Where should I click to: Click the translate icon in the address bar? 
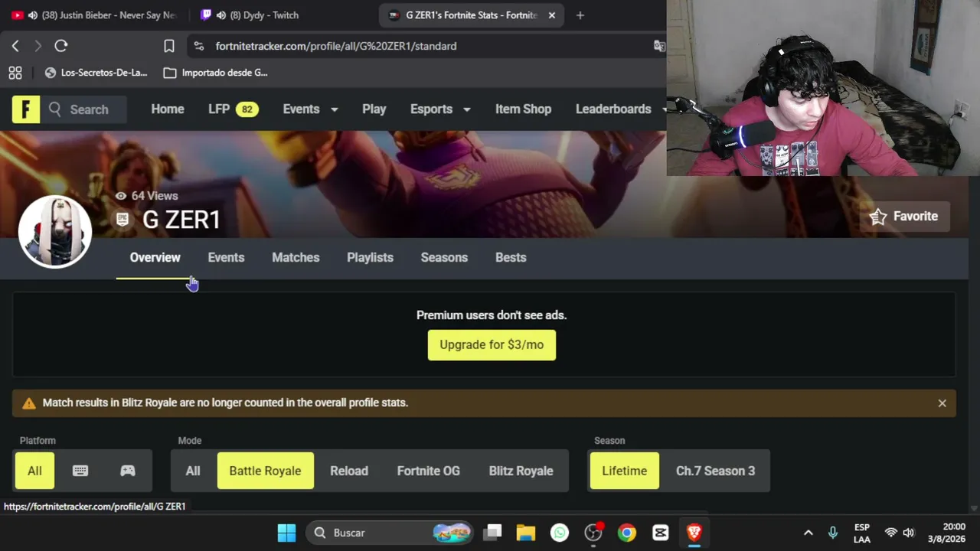tap(658, 46)
